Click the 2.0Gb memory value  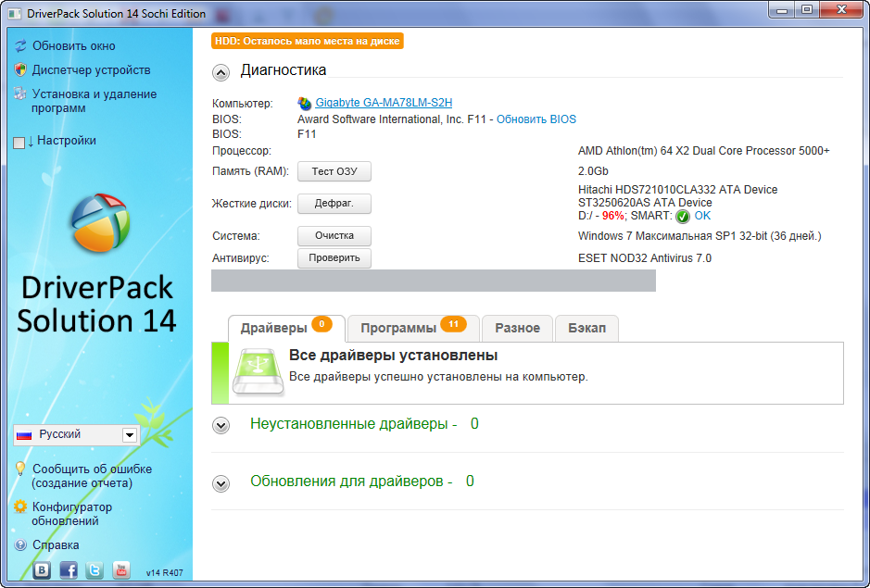pyautogui.click(x=593, y=171)
